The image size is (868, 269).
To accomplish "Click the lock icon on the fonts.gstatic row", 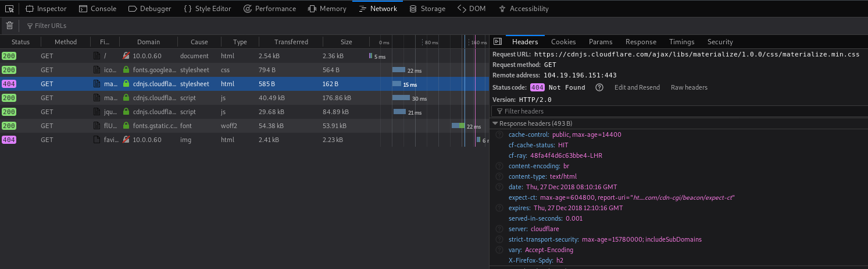I will pos(126,126).
